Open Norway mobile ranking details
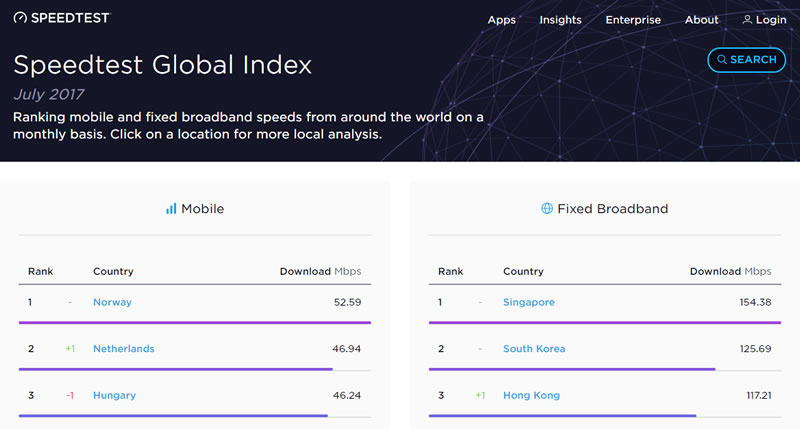Screen dimensions: 800x429 [x=112, y=302]
